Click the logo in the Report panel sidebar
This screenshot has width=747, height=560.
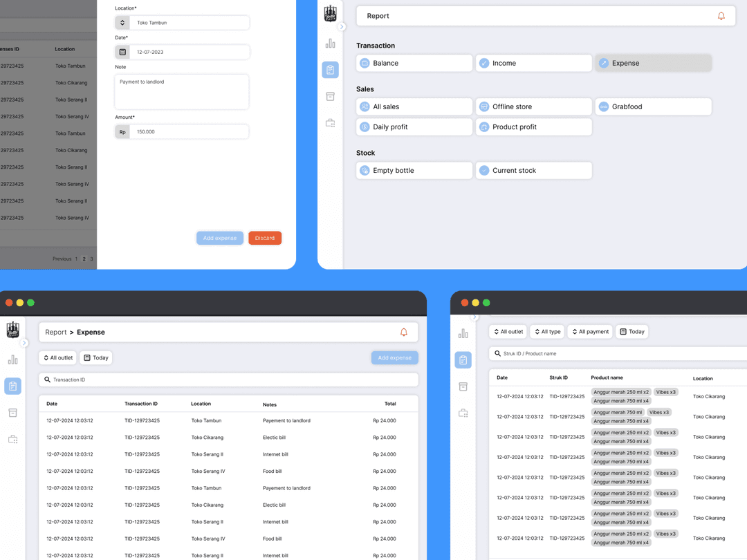tap(330, 13)
